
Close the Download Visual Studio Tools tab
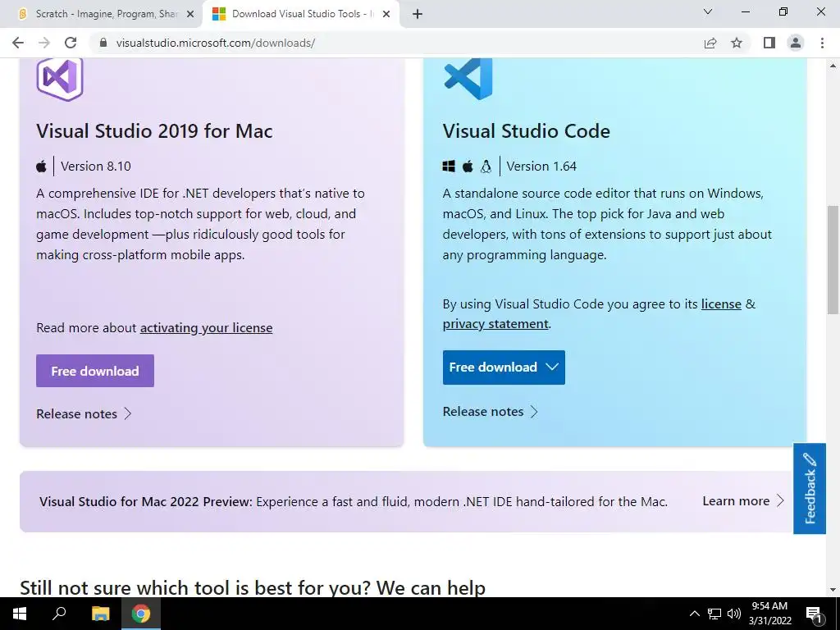(x=386, y=14)
